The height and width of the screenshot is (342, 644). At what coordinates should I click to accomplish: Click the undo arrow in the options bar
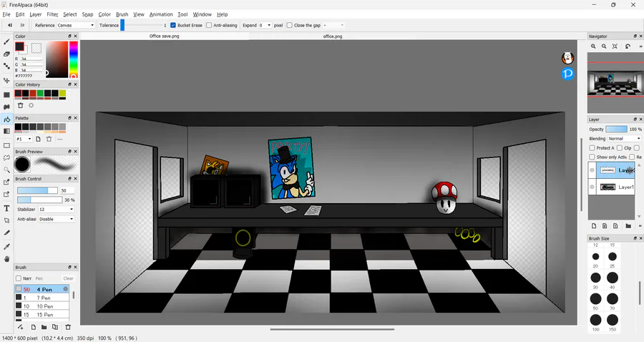point(10,25)
